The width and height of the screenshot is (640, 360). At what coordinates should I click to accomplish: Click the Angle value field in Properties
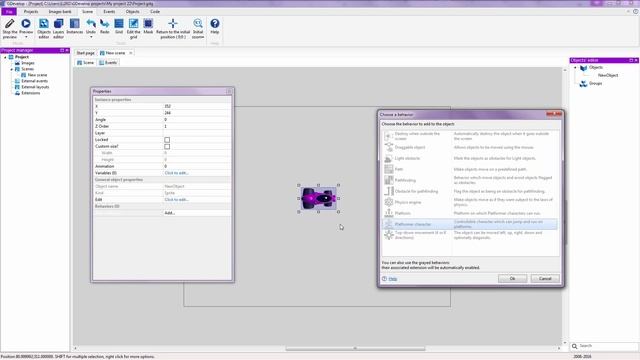coord(197,120)
